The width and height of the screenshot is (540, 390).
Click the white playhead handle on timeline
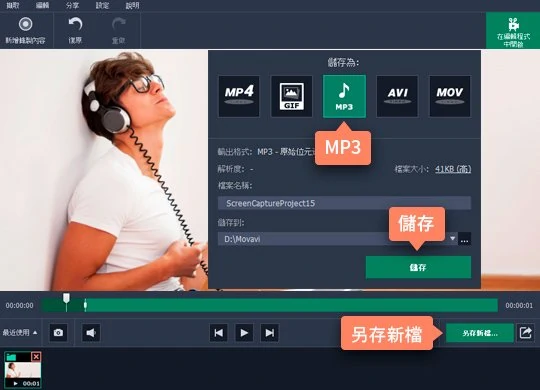coord(66,298)
